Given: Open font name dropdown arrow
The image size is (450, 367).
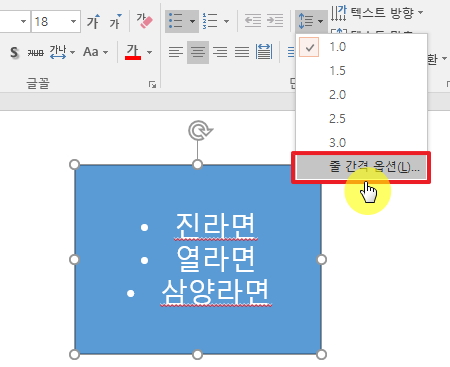Looking at the screenshot, I should click(x=23, y=22).
